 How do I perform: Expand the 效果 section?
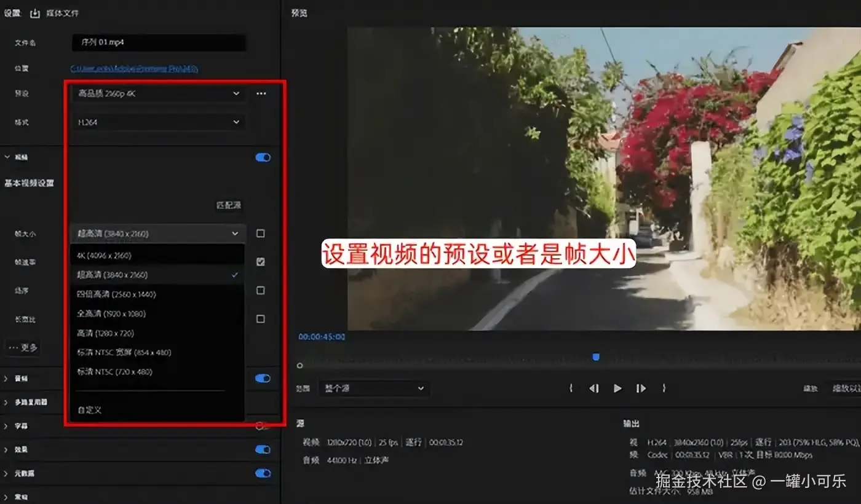[7, 449]
